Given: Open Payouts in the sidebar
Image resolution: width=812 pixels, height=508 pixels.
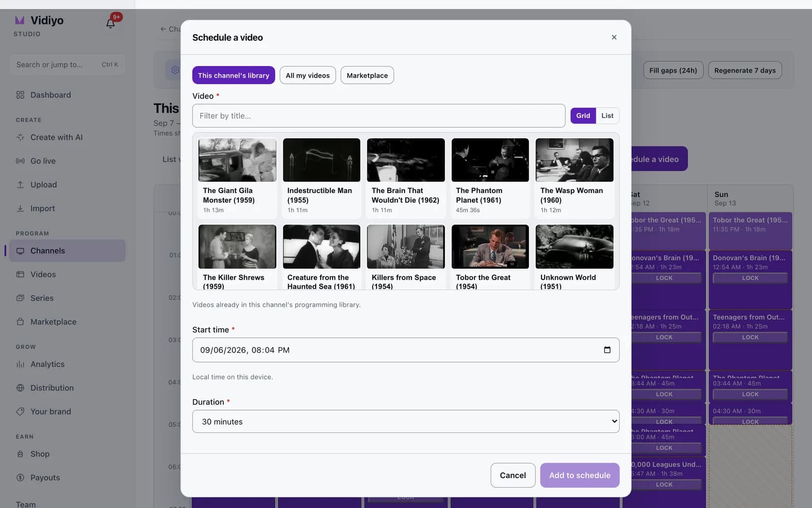Looking at the screenshot, I should [x=67, y=478].
